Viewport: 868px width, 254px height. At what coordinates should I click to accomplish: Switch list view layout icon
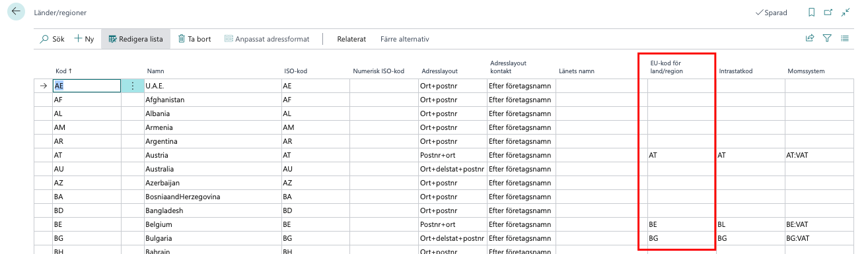click(844, 39)
